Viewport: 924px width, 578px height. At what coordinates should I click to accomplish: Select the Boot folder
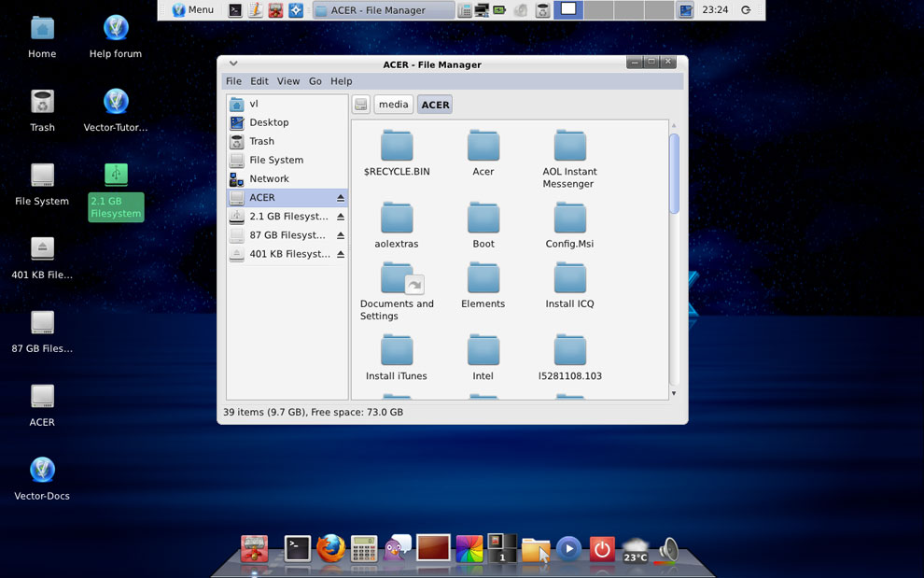(483, 225)
